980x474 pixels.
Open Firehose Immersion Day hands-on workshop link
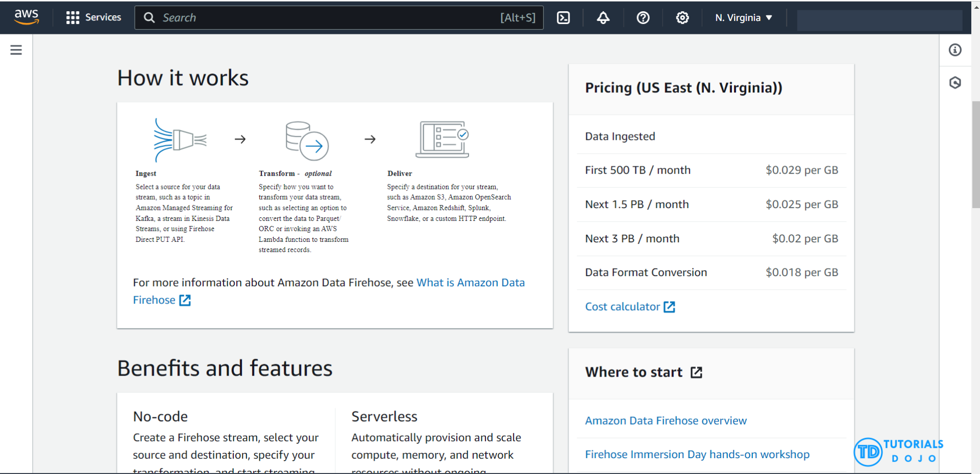coord(697,454)
